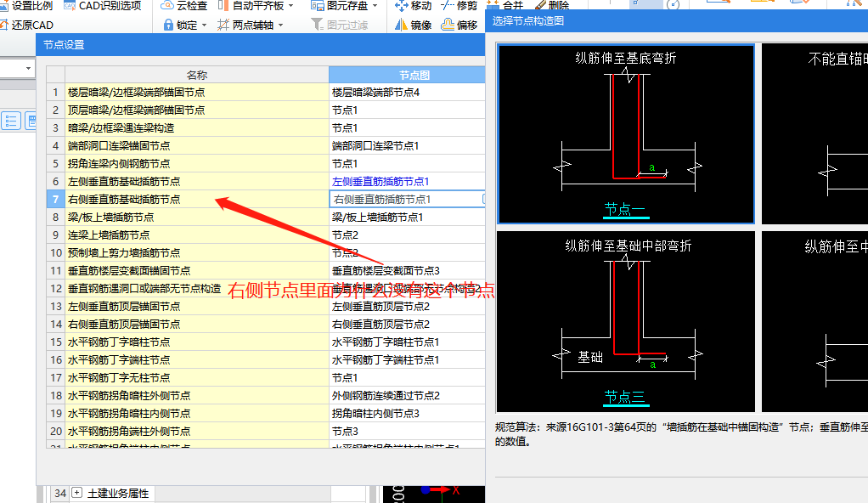Click the 楼层暗梁端部节点4 cell
This screenshot has height=503, width=868.
[407, 93]
